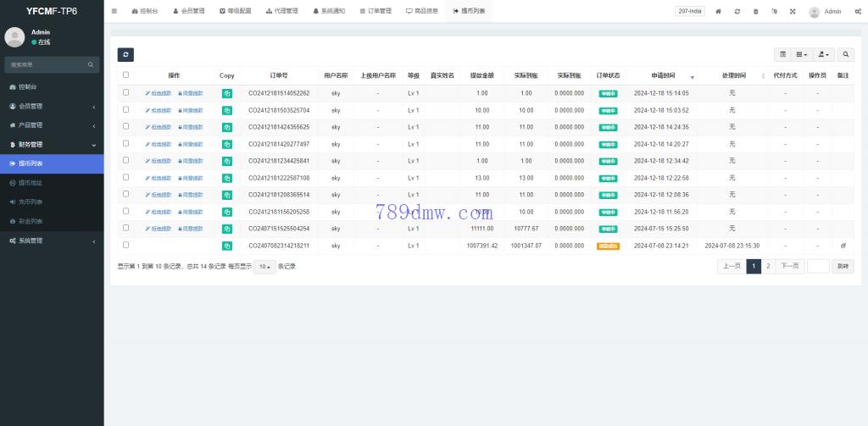Check the select-all checkbox in table header
Screen dimensions: 868x426
click(x=126, y=75)
